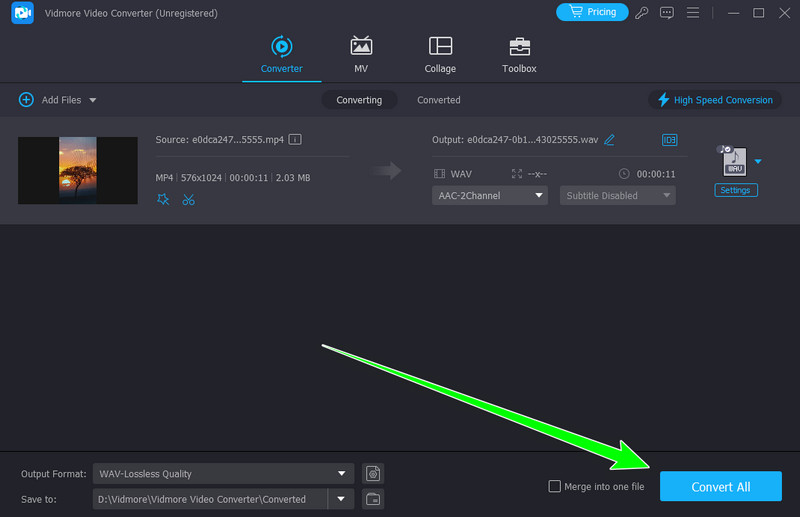
Task: Select the sunset video thumbnail
Action: point(78,170)
